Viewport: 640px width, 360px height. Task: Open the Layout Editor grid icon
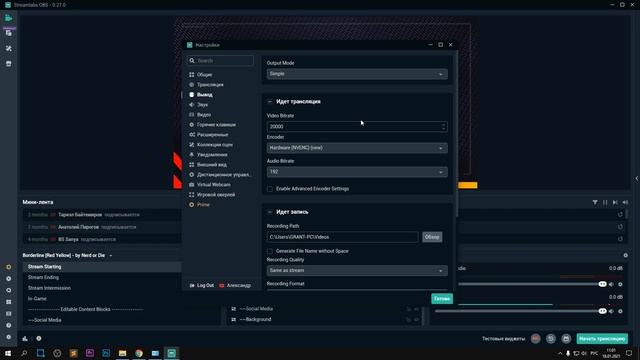(9, 302)
